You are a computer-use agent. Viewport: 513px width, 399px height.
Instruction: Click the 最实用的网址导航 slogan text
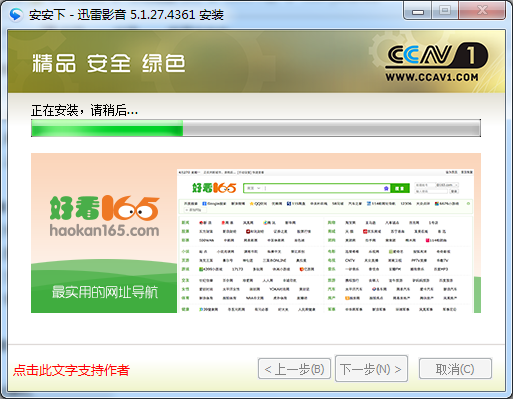point(105,292)
